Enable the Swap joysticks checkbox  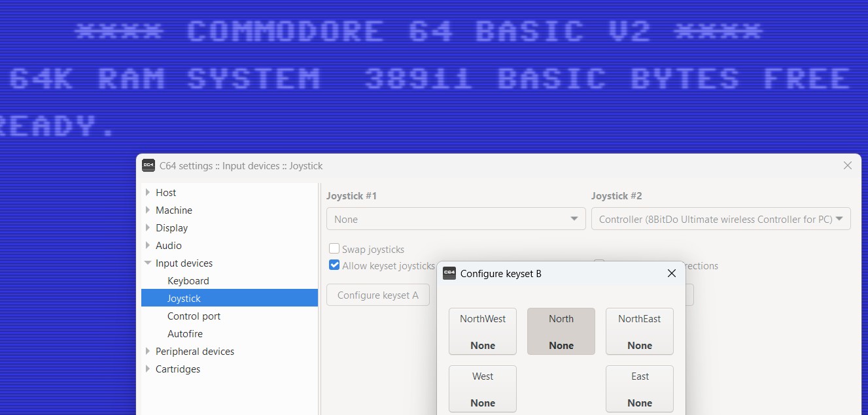click(x=334, y=248)
